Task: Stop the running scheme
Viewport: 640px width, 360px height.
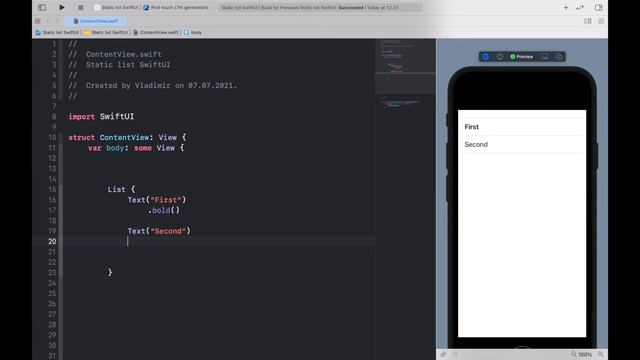Action: coord(80,7)
